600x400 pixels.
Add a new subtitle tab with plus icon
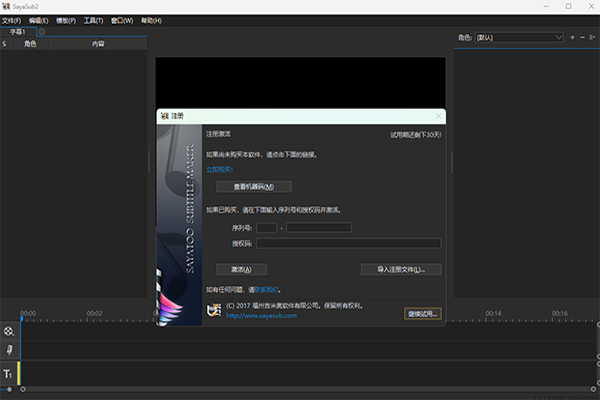(x=41, y=32)
